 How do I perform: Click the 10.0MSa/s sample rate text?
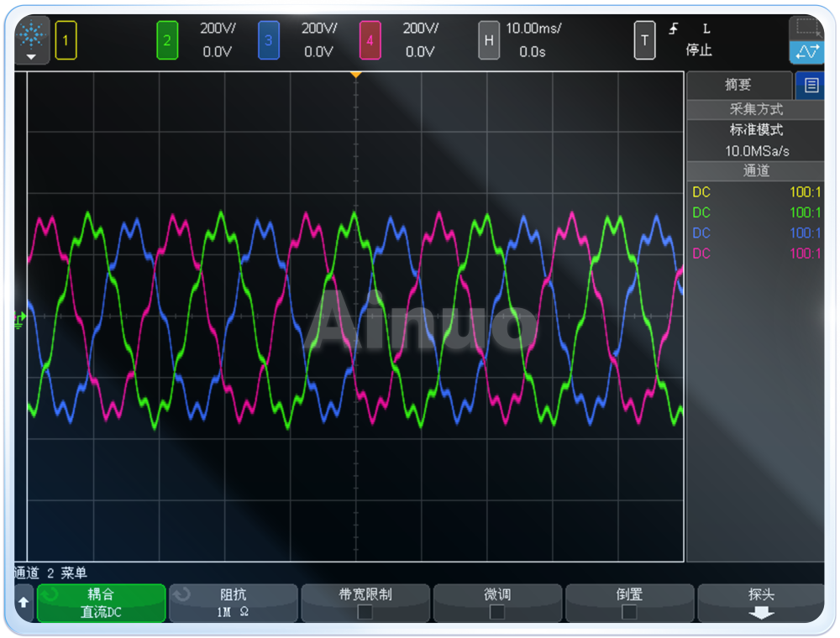click(x=757, y=151)
